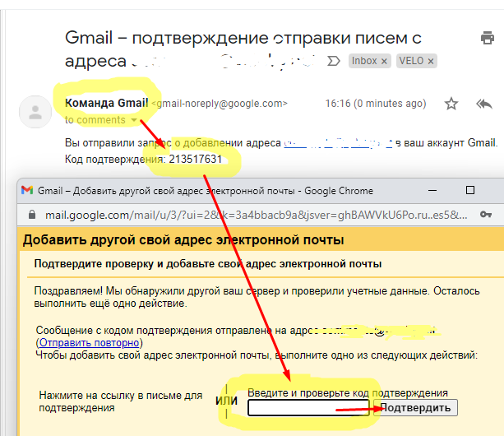Maximize the Gmail popup window
504x436 pixels.
coord(470,190)
